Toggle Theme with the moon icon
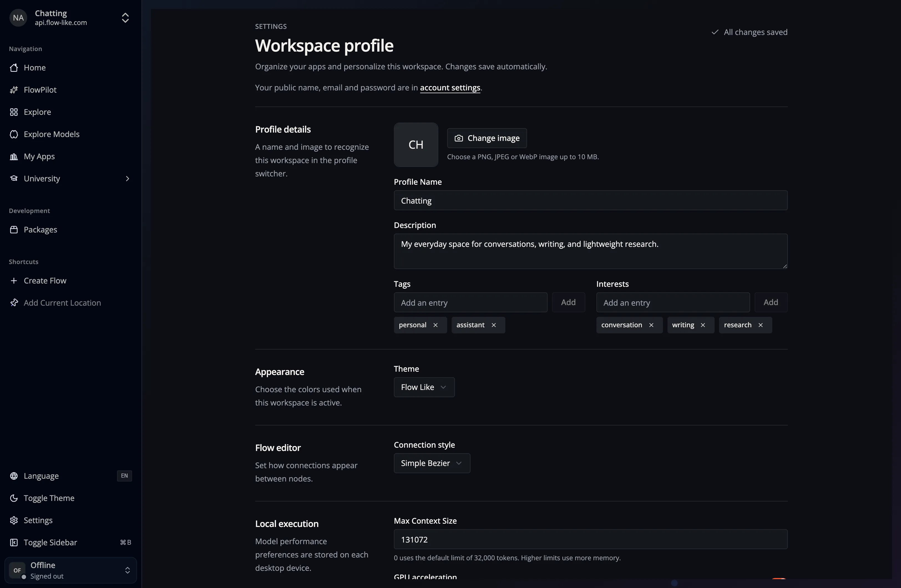Screen dimensions: 901x588 14,498
